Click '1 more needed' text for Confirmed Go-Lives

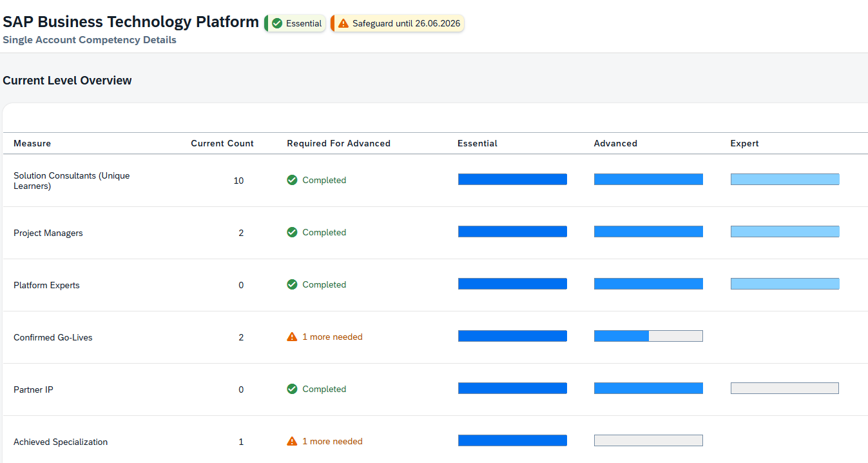coord(332,337)
